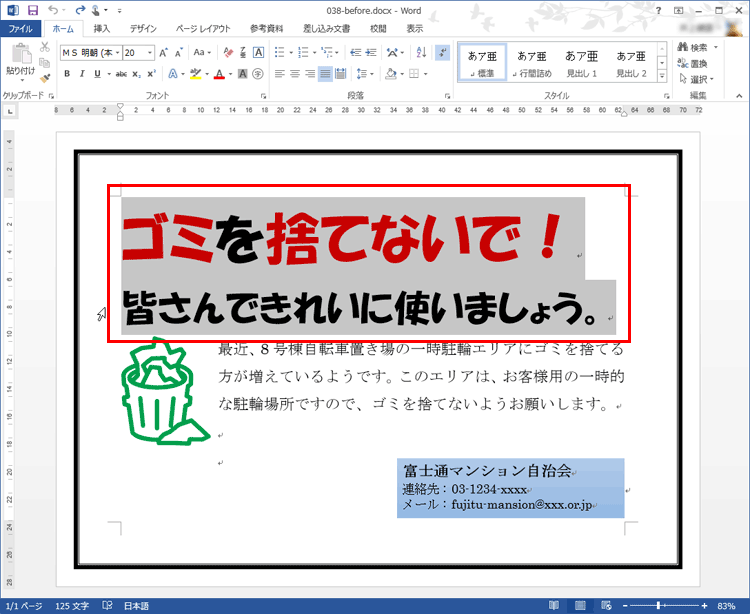Image resolution: width=750 pixels, height=614 pixels.
Task: Select the Format Painter brush icon
Action: (45, 78)
